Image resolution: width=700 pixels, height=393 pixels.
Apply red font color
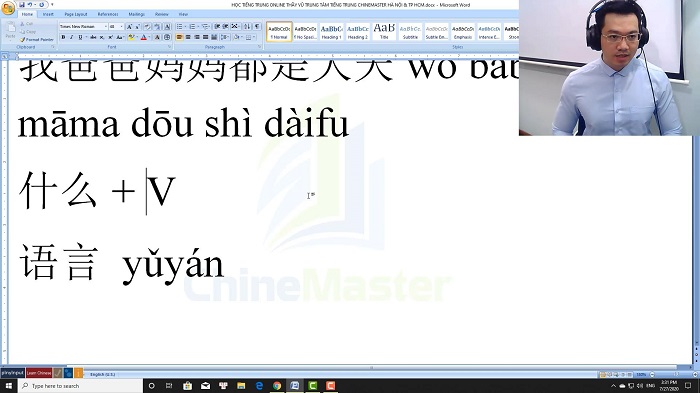pyautogui.click(x=144, y=37)
